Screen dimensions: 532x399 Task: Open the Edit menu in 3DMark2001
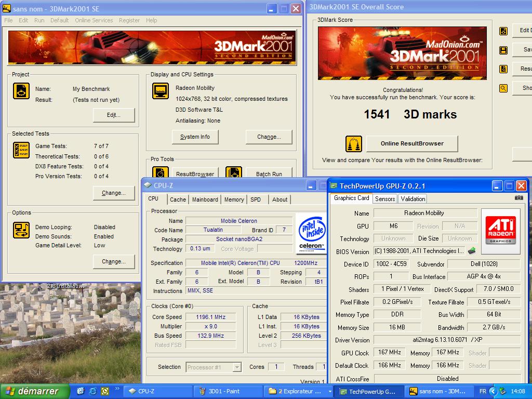point(23,20)
